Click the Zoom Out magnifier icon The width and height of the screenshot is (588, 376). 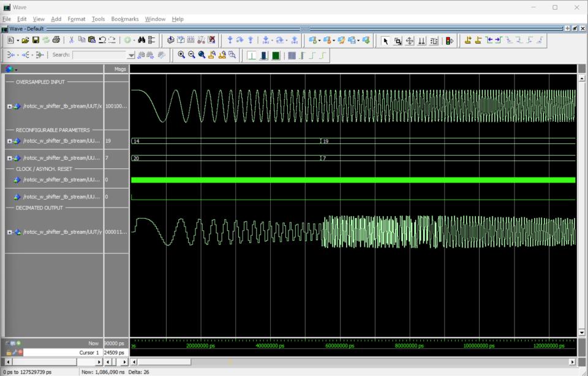(x=192, y=55)
